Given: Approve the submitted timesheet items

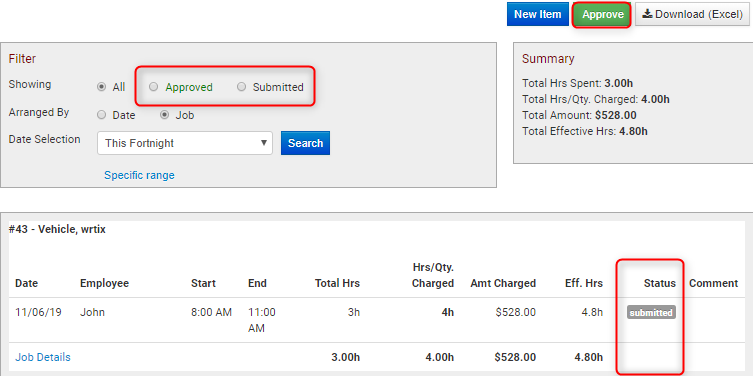Looking at the screenshot, I should (x=602, y=14).
